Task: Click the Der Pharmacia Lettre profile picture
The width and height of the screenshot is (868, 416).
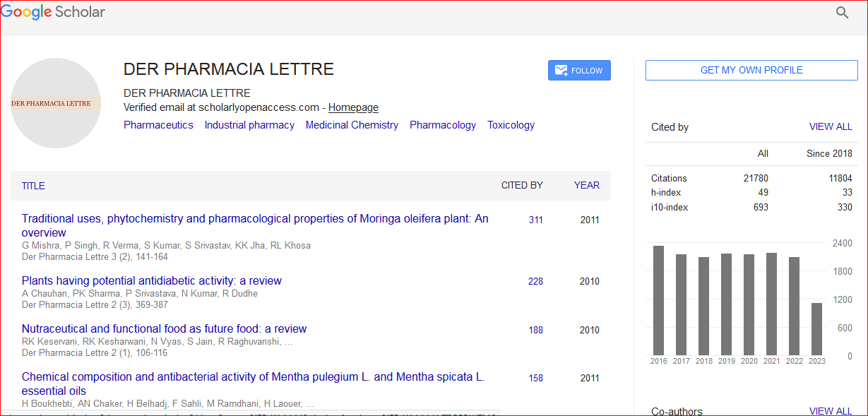Action: tap(56, 103)
